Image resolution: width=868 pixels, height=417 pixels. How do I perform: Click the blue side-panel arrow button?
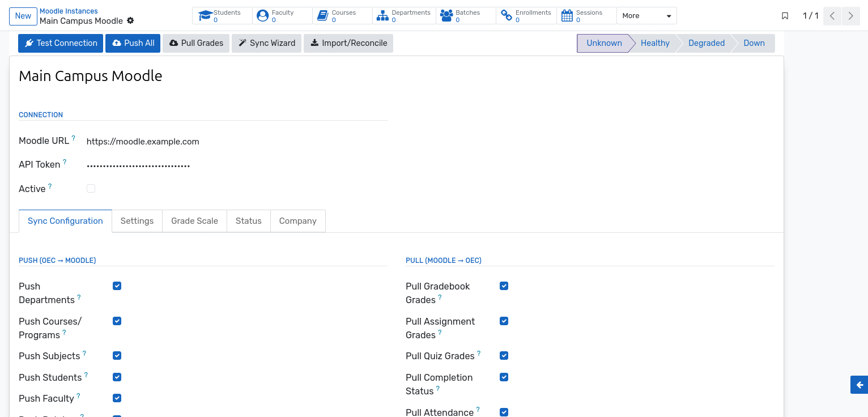pos(860,385)
